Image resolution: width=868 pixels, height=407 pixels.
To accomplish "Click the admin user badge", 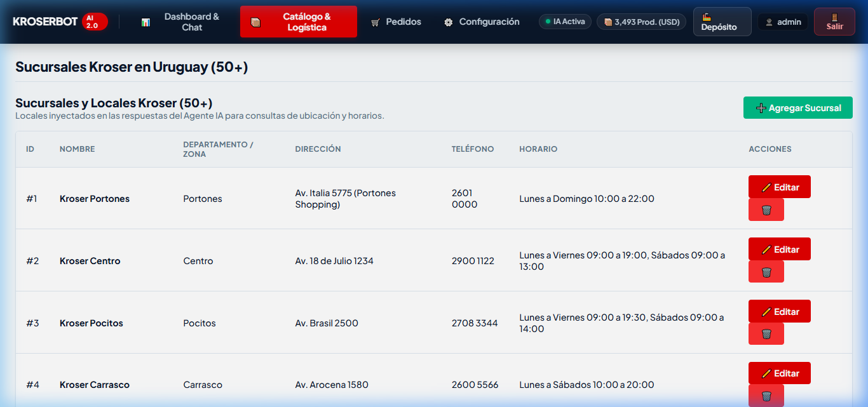I will tap(783, 22).
